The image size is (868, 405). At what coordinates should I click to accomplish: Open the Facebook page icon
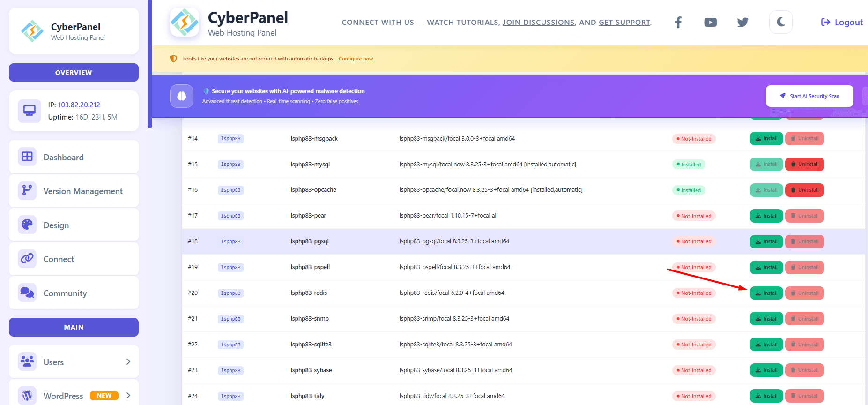pyautogui.click(x=678, y=22)
